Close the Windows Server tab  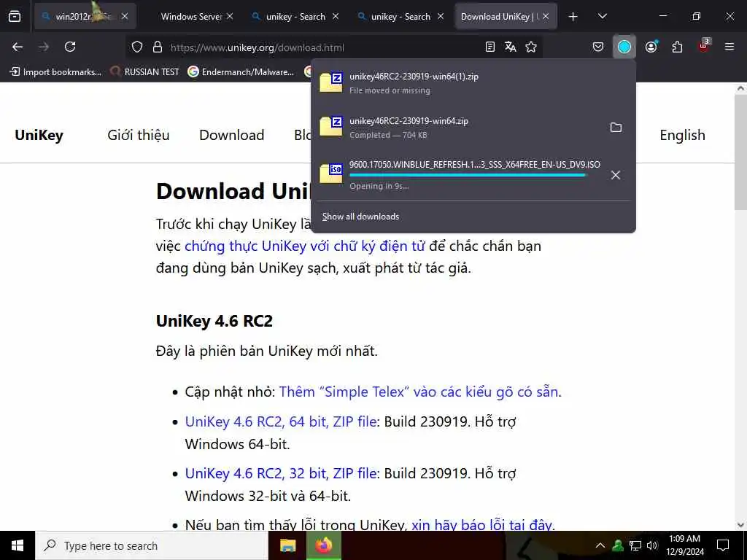(x=230, y=16)
